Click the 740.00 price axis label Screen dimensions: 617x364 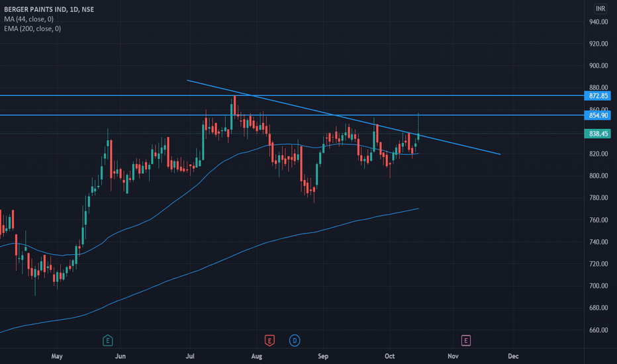pos(598,242)
